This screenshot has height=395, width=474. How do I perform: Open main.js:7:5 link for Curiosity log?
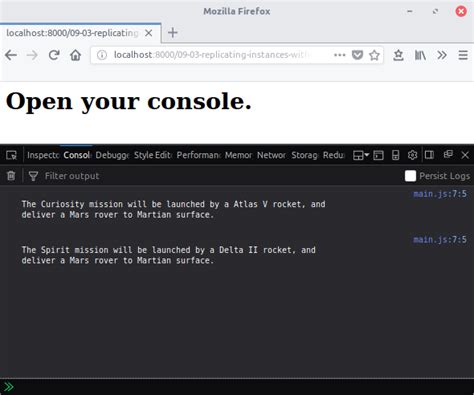[440, 194]
